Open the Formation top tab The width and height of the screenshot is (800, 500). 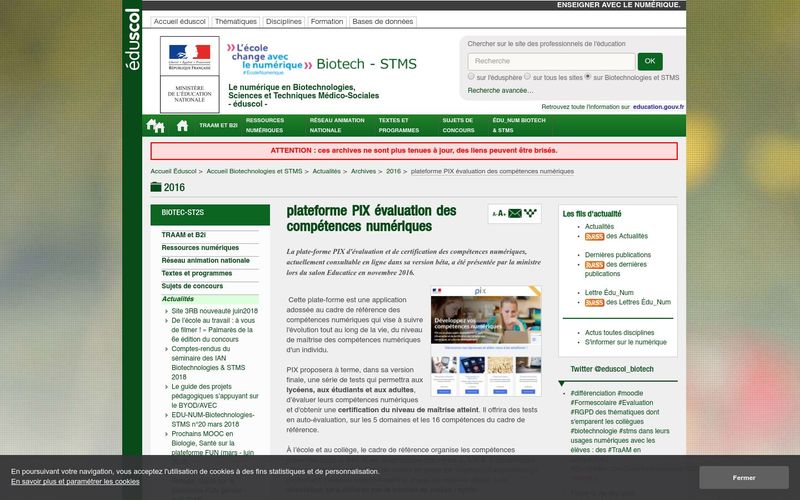point(327,21)
